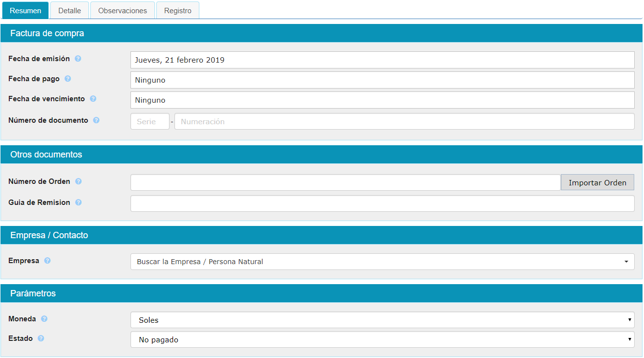Click help icon beside Fecha de pago
644x358 pixels.
click(68, 79)
